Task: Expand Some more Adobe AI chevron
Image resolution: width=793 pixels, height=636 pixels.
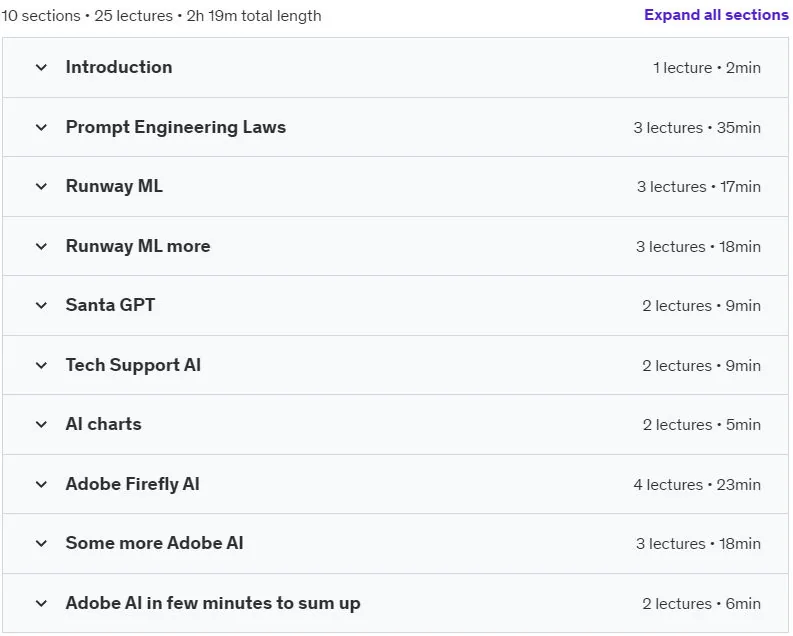Action: (41, 543)
